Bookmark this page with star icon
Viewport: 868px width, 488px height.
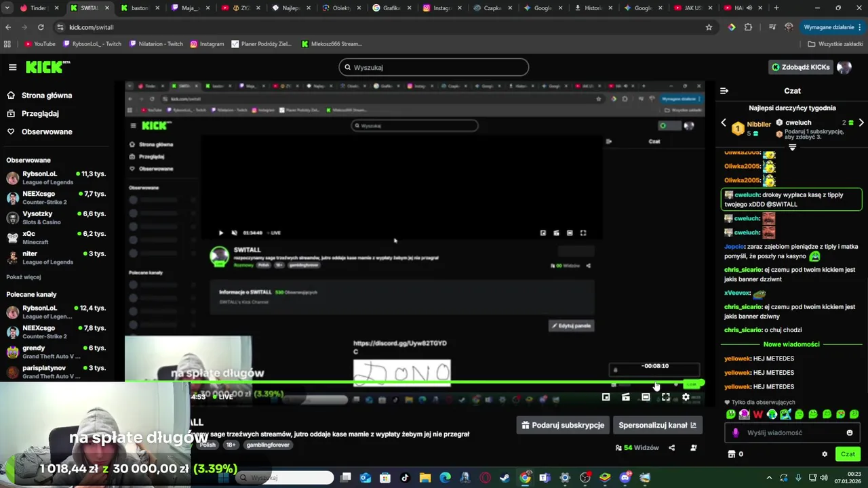[x=709, y=27]
